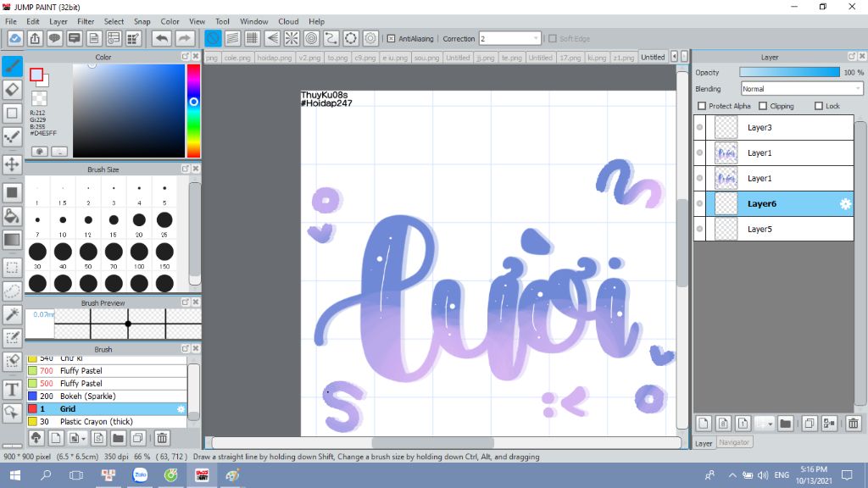Screen dimensions: 868x488
Task: Open Layer6 settings gear
Action: 845,204
